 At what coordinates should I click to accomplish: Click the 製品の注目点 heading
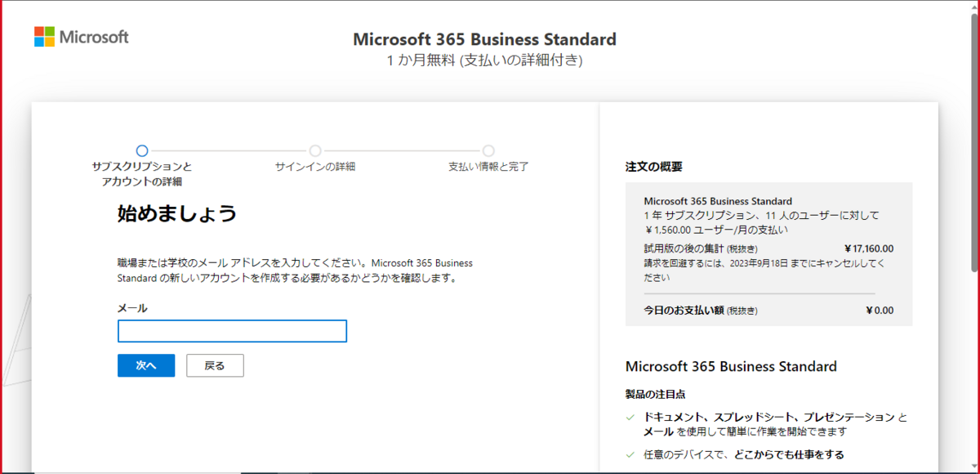[x=655, y=394]
